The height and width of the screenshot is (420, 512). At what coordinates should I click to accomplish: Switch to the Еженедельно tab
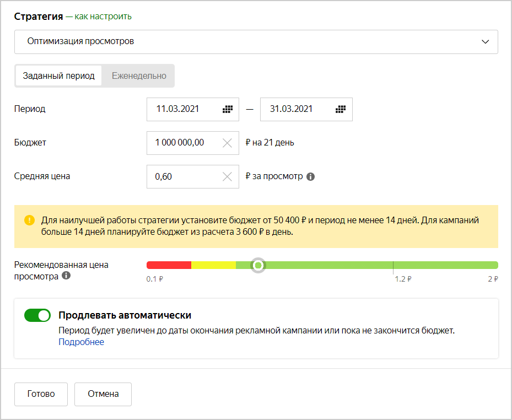139,76
